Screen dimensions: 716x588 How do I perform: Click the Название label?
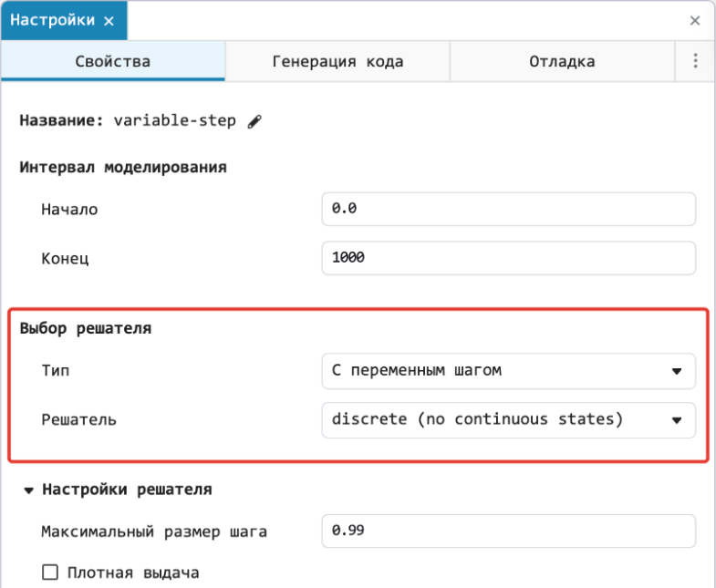(x=62, y=120)
